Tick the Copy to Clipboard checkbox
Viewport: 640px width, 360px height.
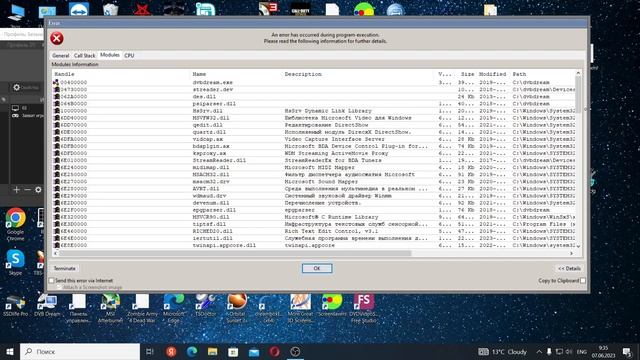tap(583, 280)
